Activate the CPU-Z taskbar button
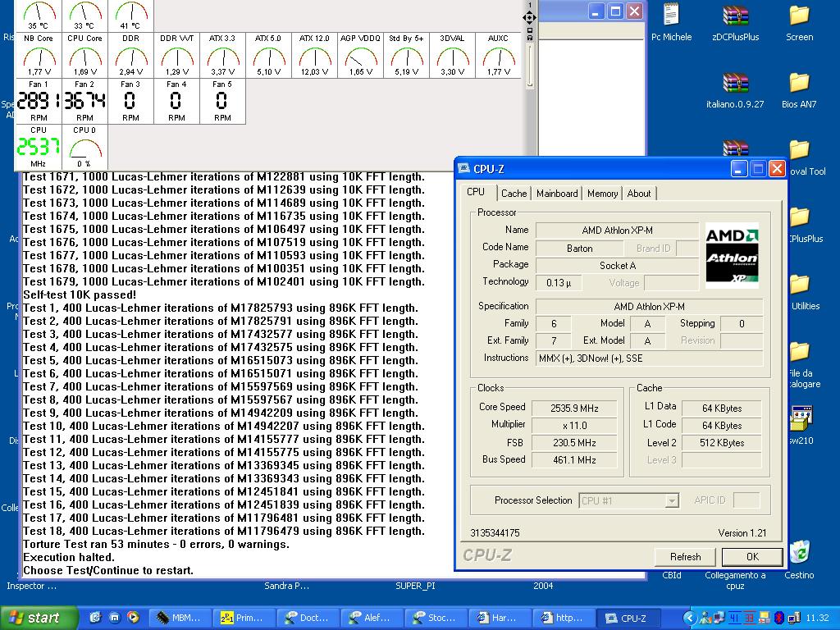Screen dimensions: 840x630 click(x=629, y=618)
